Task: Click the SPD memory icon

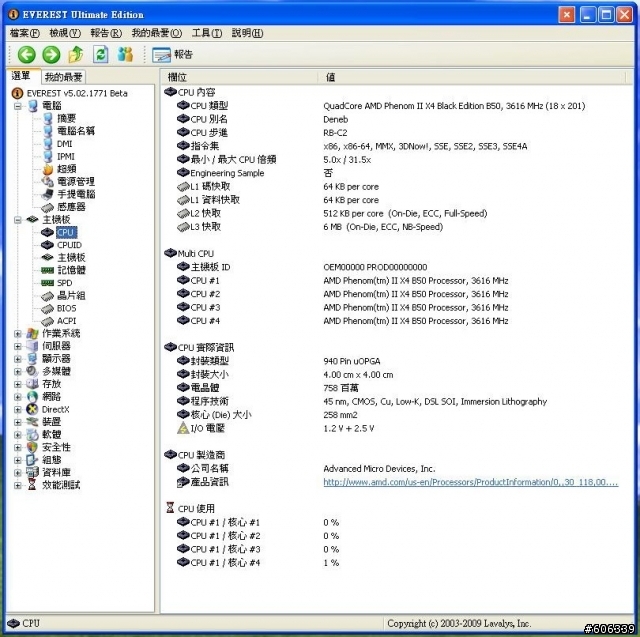Action: [x=48, y=283]
